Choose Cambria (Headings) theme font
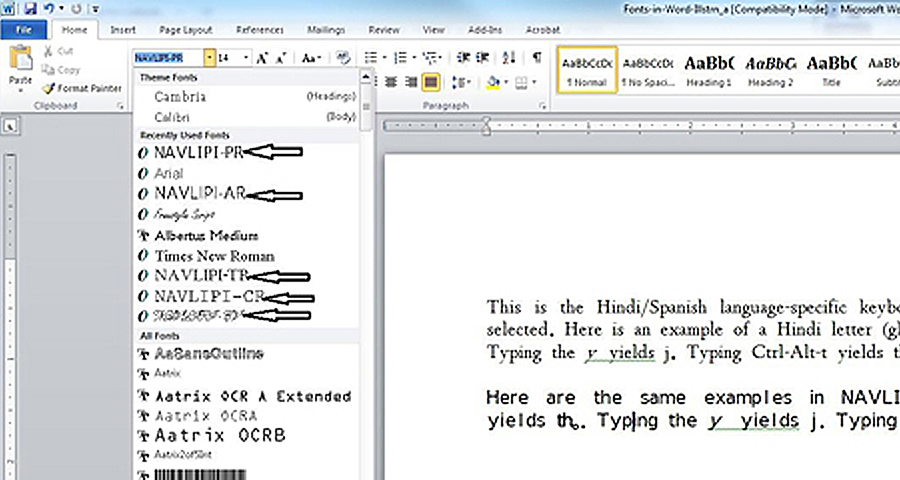Screen dimensions: 900x480 pos(247,96)
